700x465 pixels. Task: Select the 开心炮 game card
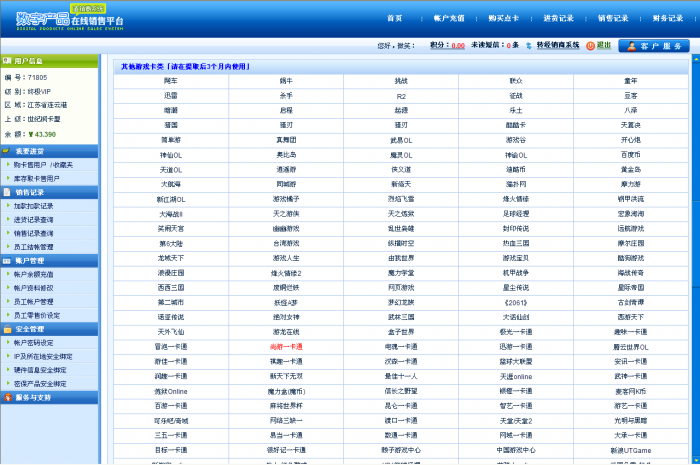click(x=630, y=140)
